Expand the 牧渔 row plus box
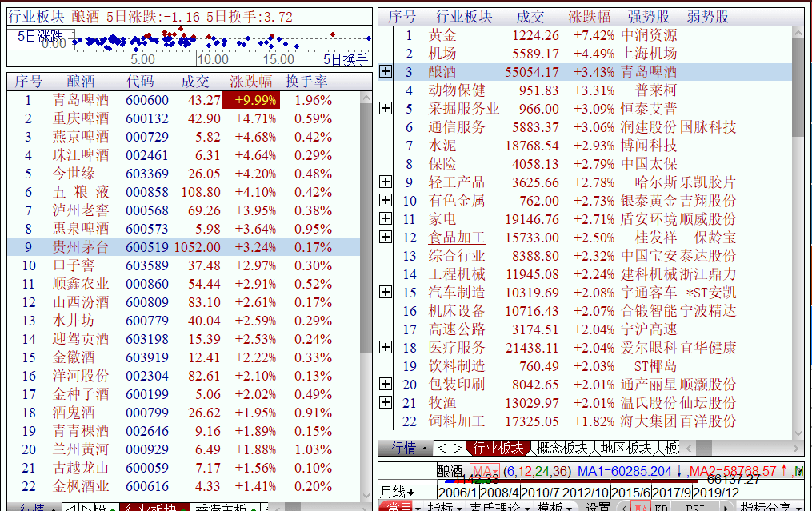The height and width of the screenshot is (511, 812). click(x=386, y=402)
